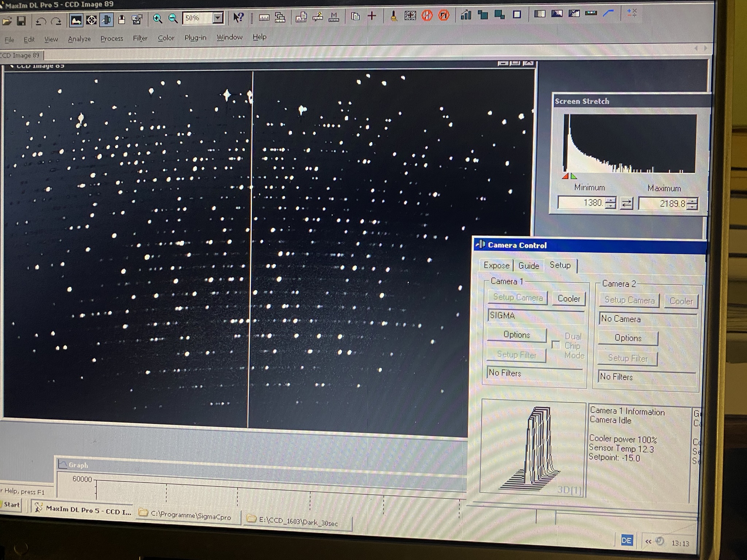Viewport: 747px width, 560px height.
Task: Click the Camera 1 Options button
Action: click(x=516, y=335)
